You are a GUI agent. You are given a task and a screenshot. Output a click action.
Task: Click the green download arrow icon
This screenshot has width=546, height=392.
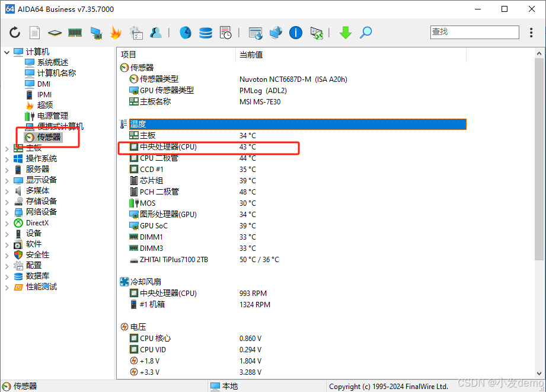coord(346,33)
